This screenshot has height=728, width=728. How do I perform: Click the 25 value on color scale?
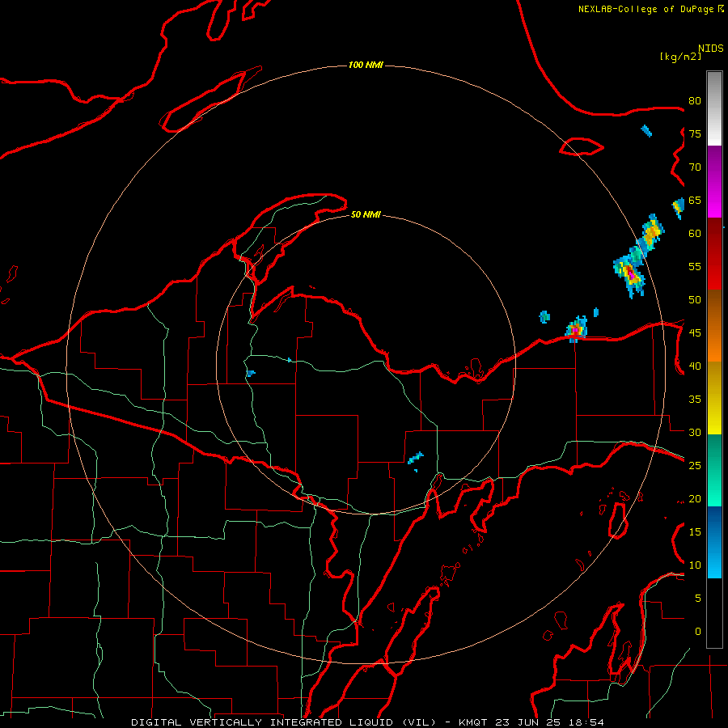pyautogui.click(x=695, y=466)
